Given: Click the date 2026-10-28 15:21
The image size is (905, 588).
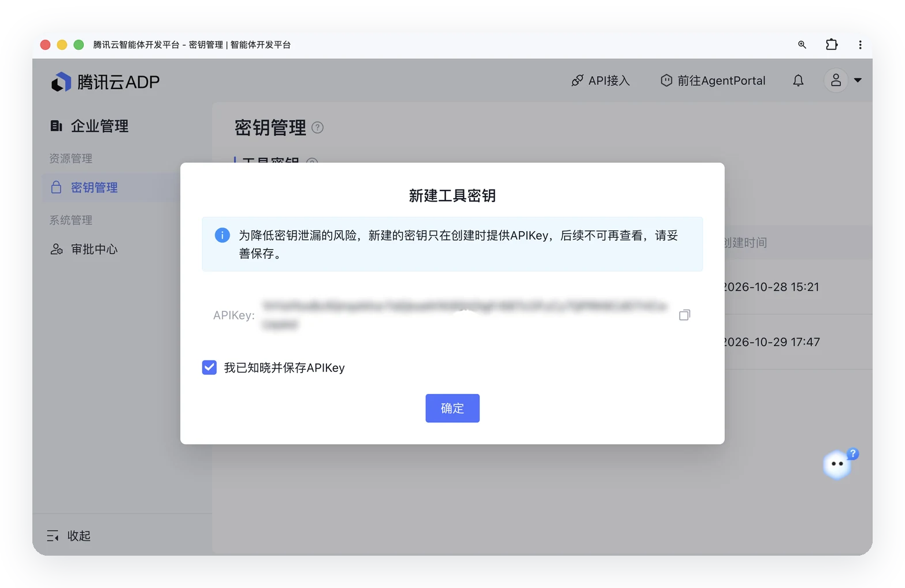Looking at the screenshot, I should [x=771, y=287].
